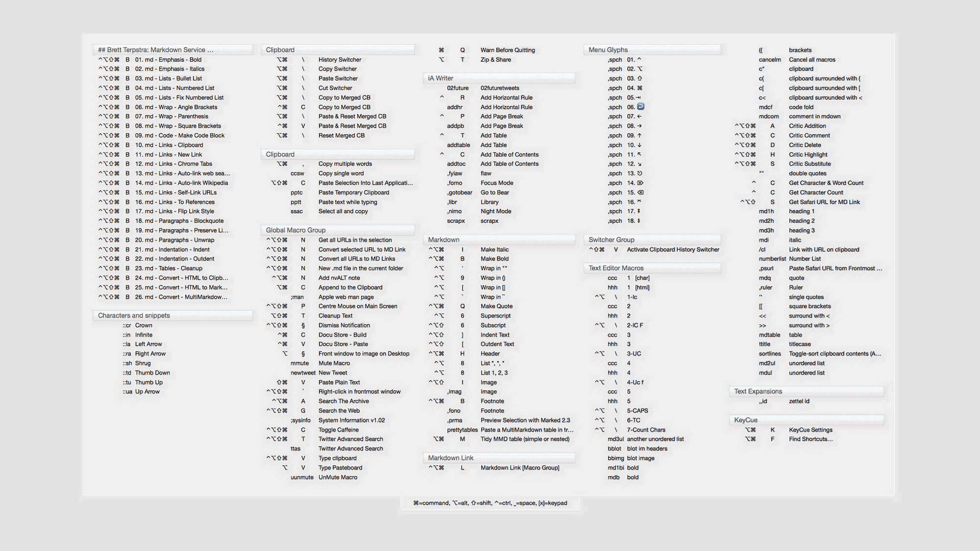Choose the '::td Thumb Down' snippet
980x551 pixels.
tap(147, 373)
